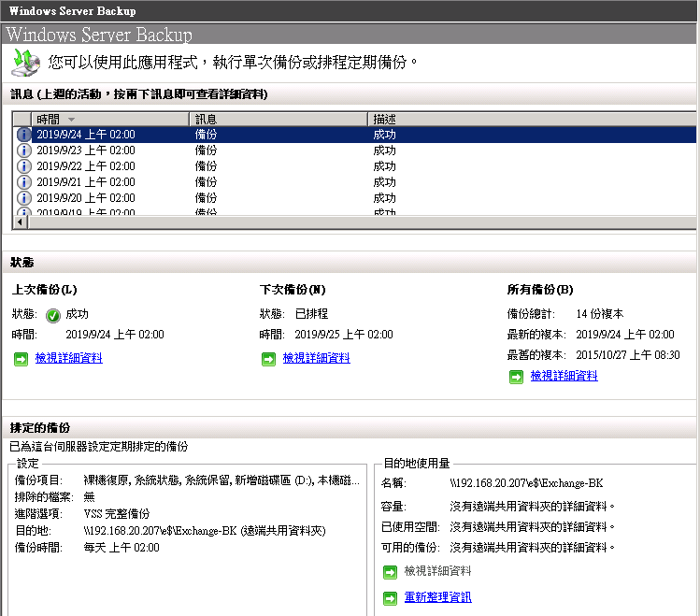The image size is (700, 616).
Task: Open 檢視詳細資料 link for all backups
Action: (564, 376)
